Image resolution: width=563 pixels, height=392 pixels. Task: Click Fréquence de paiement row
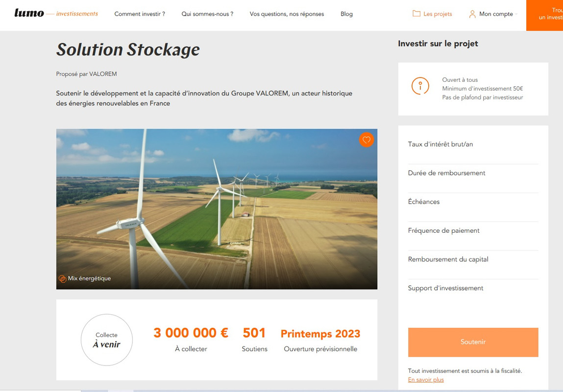(473, 236)
